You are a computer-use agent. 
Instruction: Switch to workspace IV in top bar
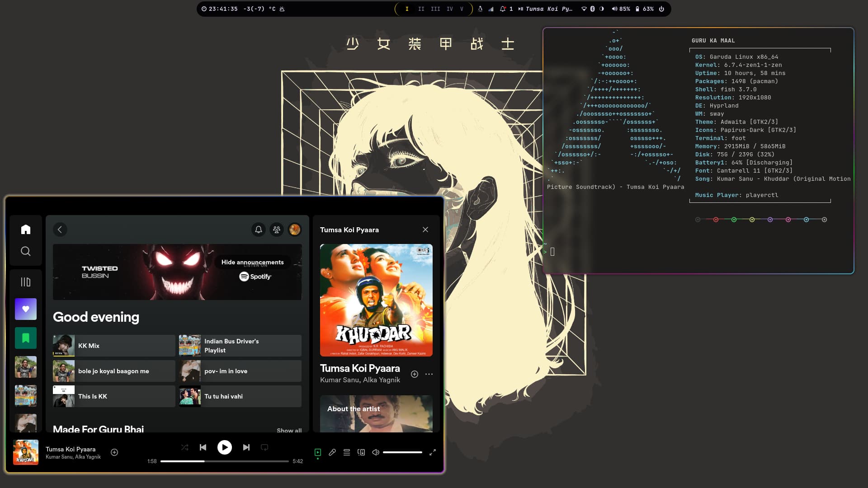pos(450,9)
